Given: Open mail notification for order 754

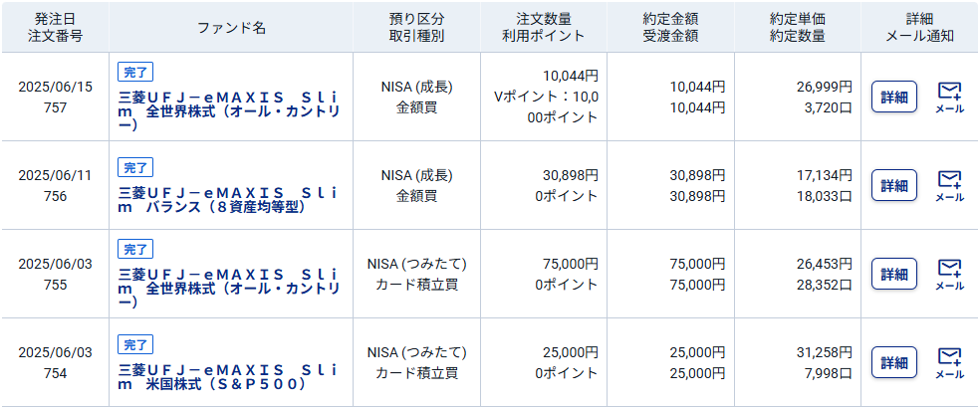Looking at the screenshot, I should point(949,364).
